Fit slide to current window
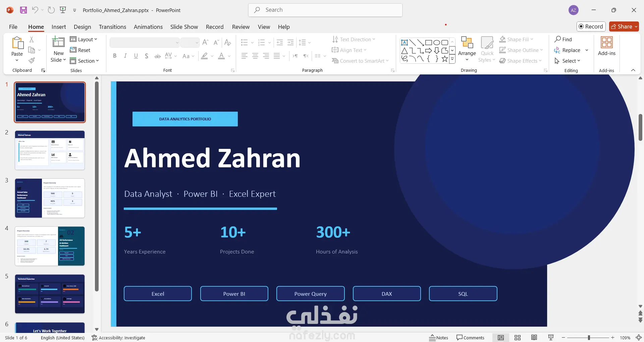The height and width of the screenshot is (342, 644). pyautogui.click(x=639, y=338)
